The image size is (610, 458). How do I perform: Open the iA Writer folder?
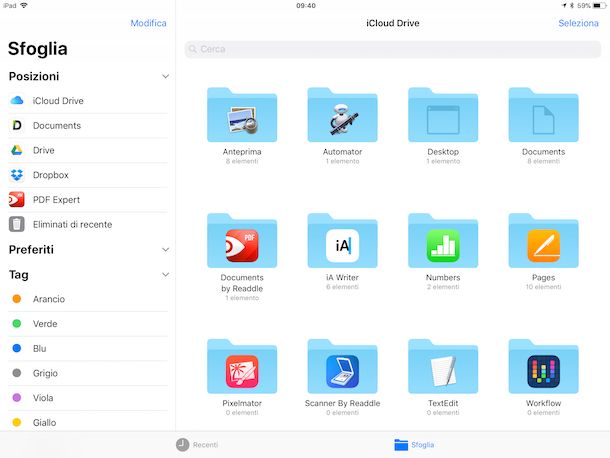coord(342,241)
